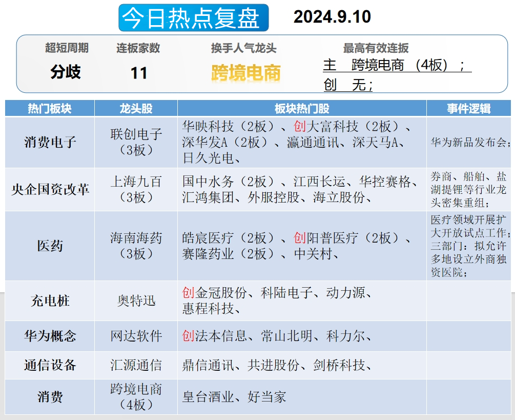Viewport: 515px width, 420px height.
Task: Click 动力源 stock name
Action: coord(345,293)
